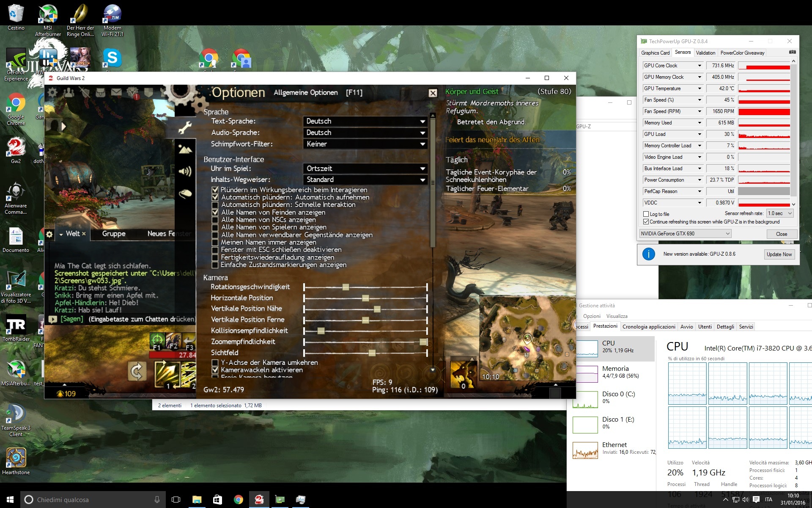Open the Hearthstone desktop icon

(16, 462)
